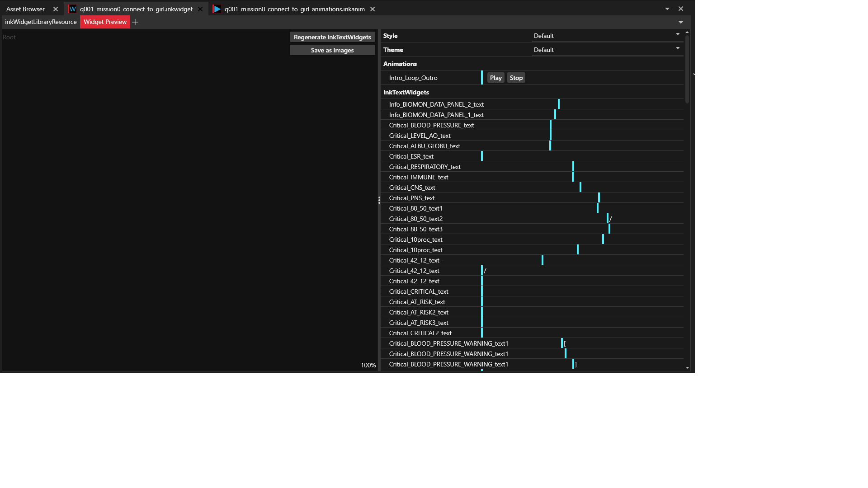Click Regenerate inkTextWidgets button

[332, 37]
